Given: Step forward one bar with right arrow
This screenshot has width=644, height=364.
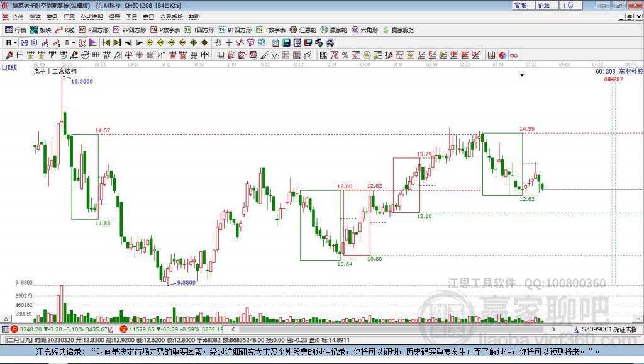Looking at the screenshot, I should pos(139,42).
